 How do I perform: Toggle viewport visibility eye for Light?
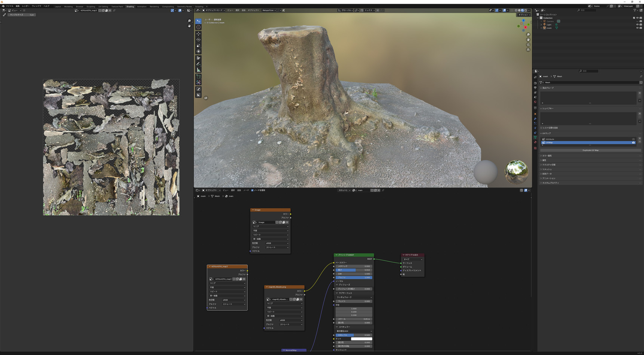click(x=637, y=25)
